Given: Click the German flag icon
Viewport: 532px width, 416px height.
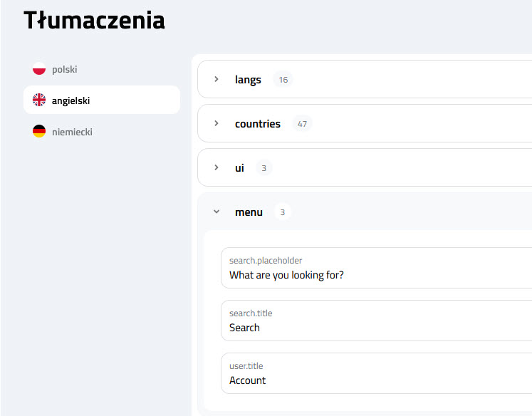Looking at the screenshot, I should [39, 132].
